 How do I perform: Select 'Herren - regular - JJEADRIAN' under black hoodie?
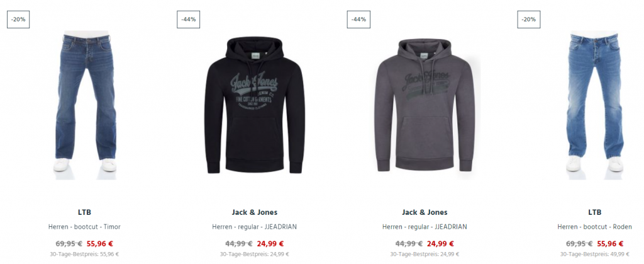pos(254,227)
